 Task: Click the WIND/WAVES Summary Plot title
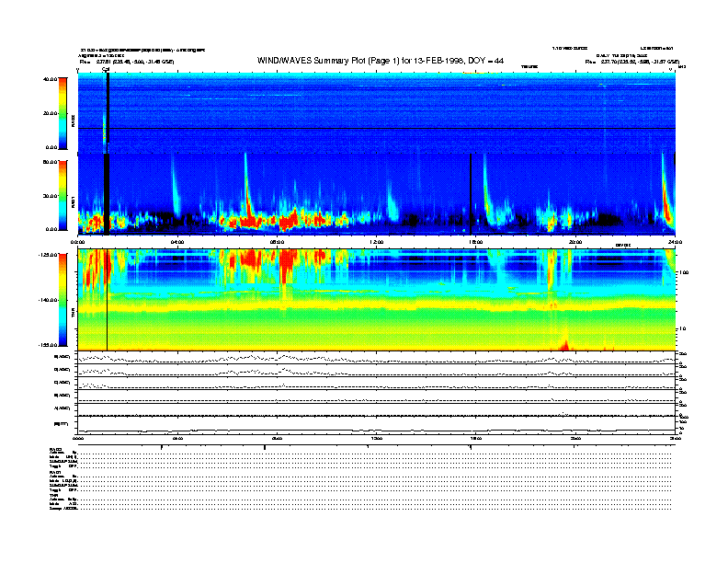coord(381,61)
